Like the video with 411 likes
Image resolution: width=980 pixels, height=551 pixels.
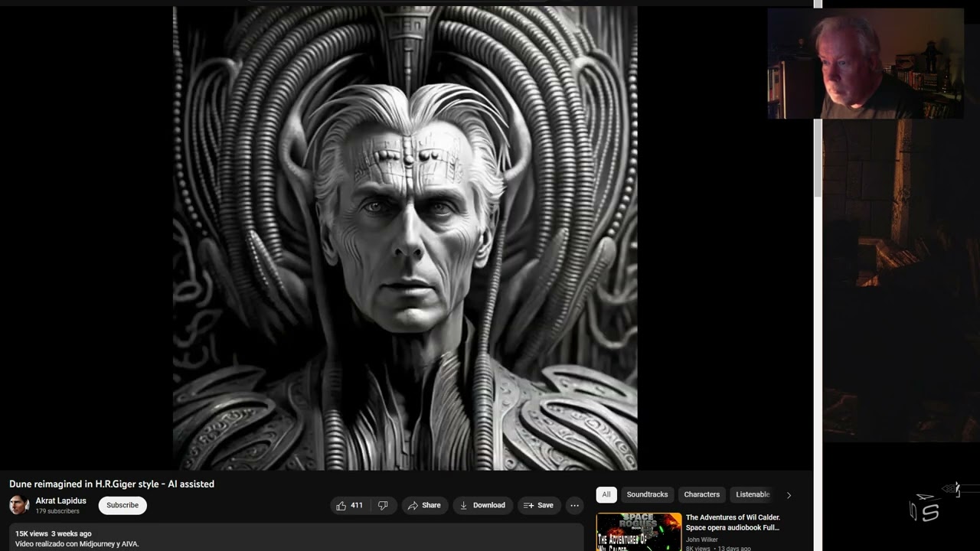click(351, 505)
